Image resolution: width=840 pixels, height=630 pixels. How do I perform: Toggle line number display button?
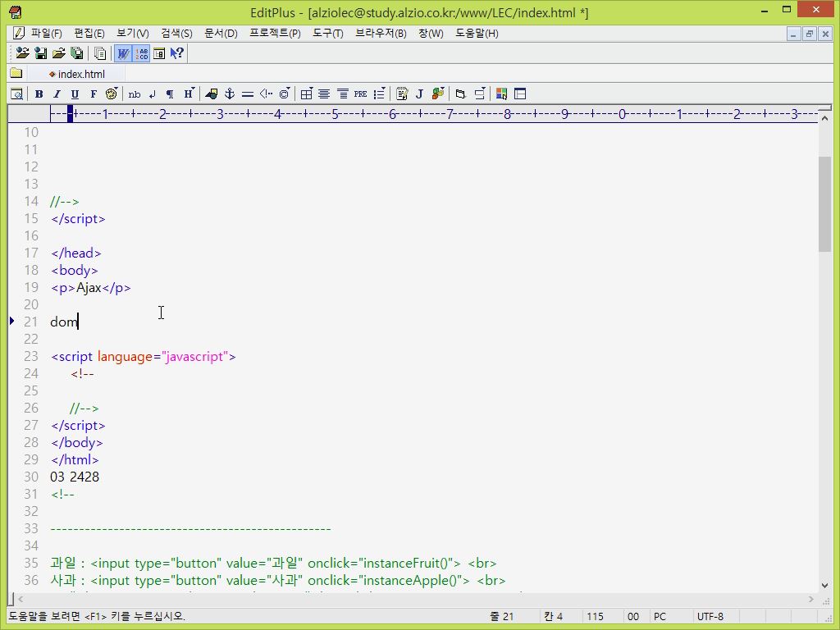pyautogui.click(x=141, y=53)
